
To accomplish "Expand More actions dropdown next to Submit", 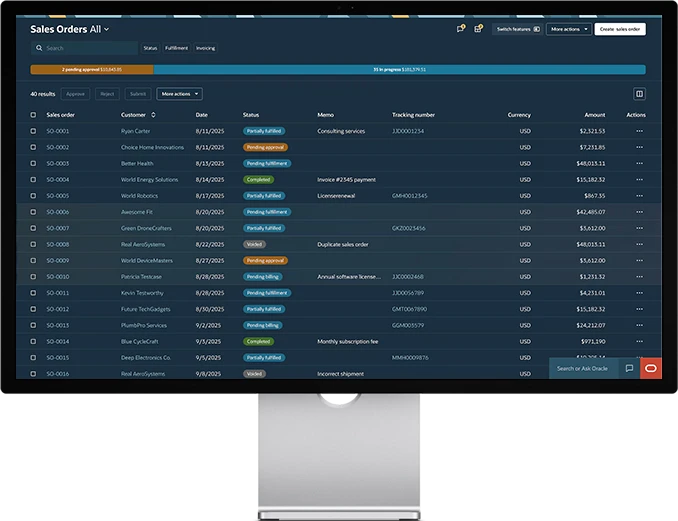I will (x=179, y=94).
